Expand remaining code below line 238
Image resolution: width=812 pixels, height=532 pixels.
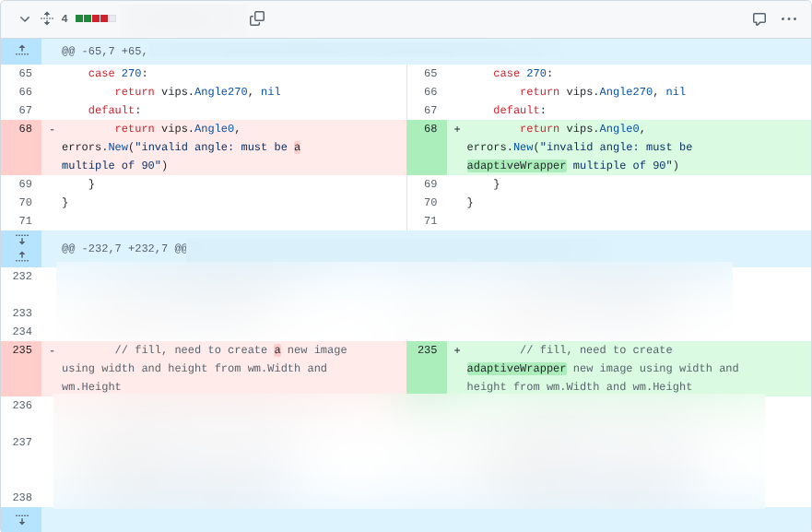point(22,520)
